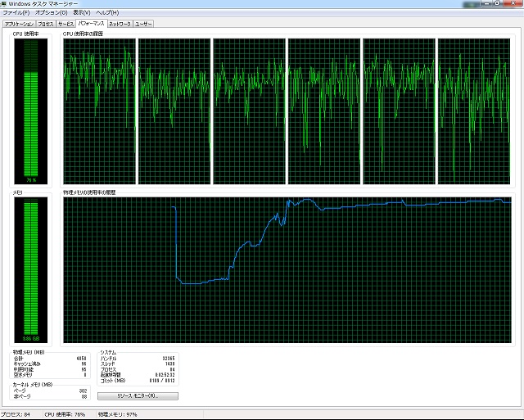Open the リソース モニター(R)... button

point(138,396)
